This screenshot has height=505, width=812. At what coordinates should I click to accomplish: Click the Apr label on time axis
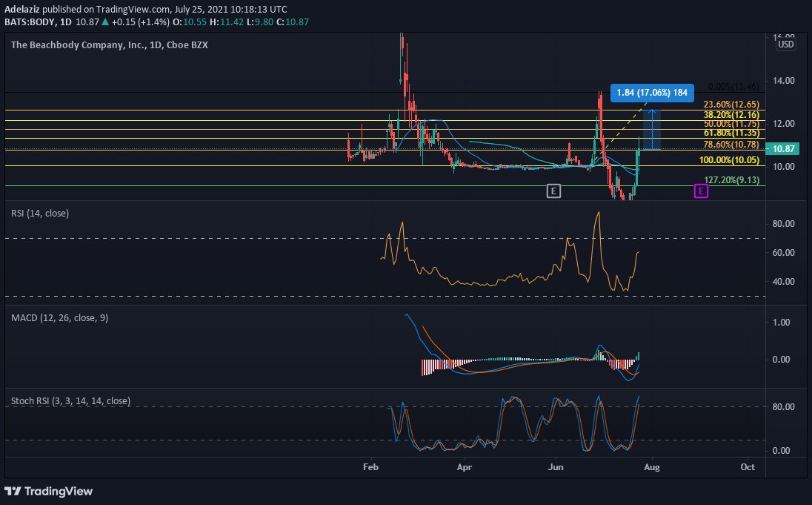pyautogui.click(x=465, y=467)
